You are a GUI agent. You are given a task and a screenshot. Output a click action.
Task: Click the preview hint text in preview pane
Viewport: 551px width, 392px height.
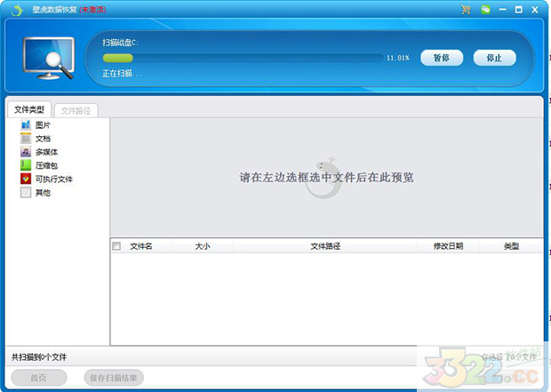[x=326, y=178]
